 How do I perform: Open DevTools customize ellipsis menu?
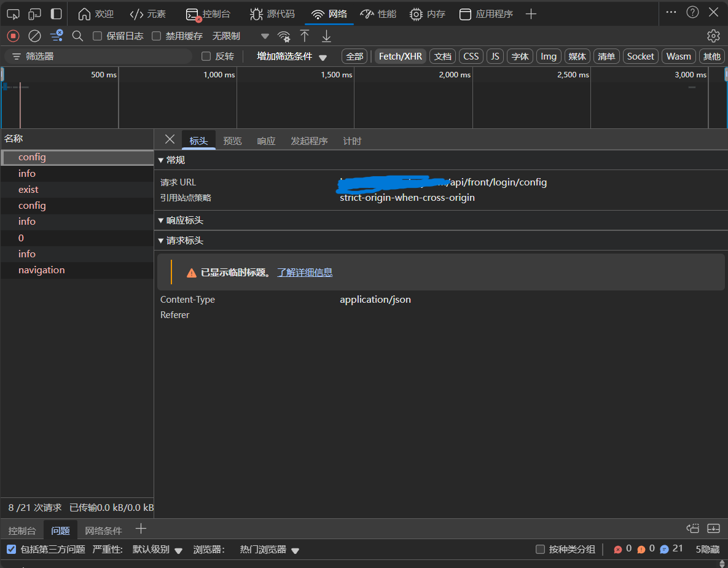coord(671,12)
